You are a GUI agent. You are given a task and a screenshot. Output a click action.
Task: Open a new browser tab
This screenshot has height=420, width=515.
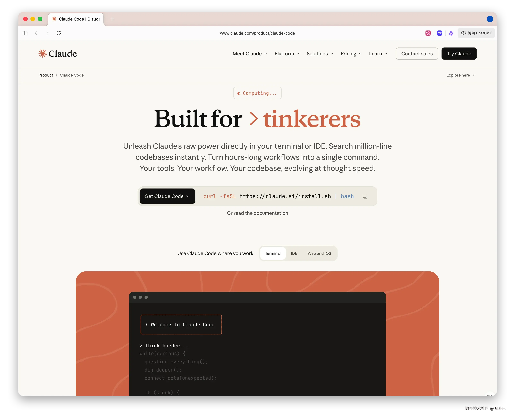point(112,19)
